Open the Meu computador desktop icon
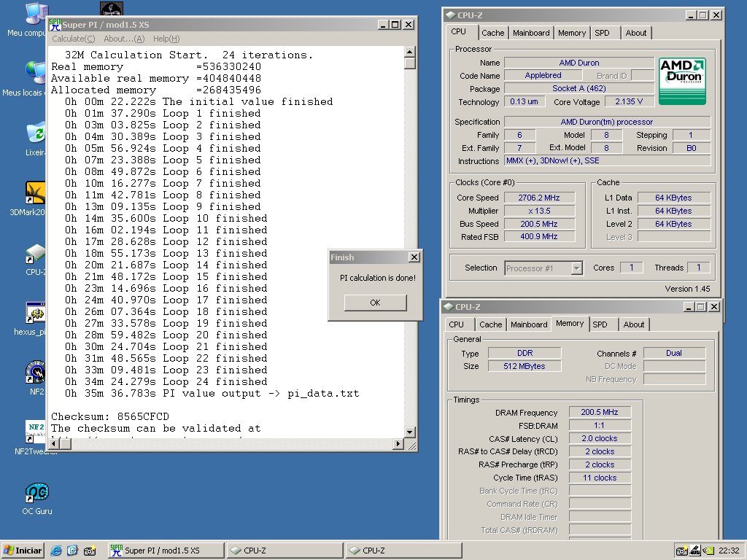747x560 pixels. point(36,13)
